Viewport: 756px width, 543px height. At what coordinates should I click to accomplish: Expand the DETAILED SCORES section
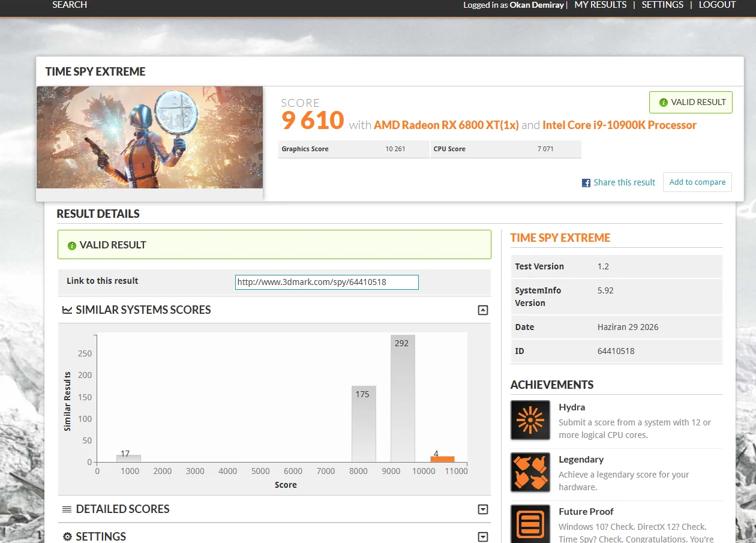pyautogui.click(x=483, y=509)
